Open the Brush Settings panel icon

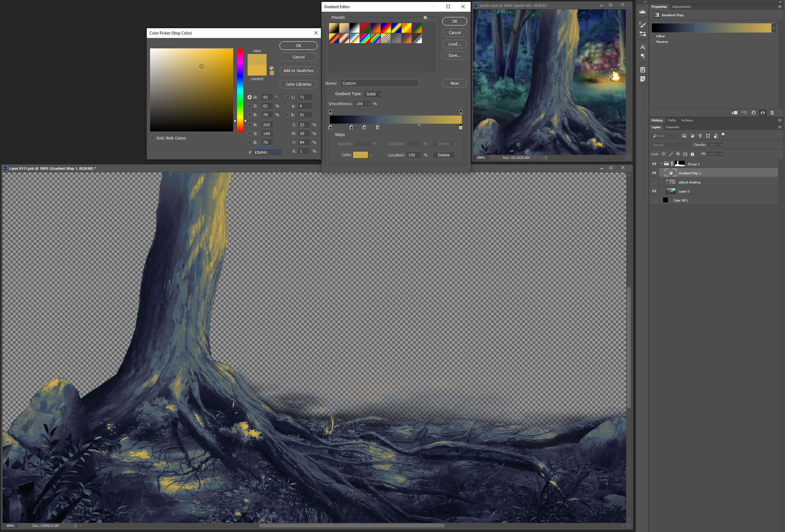pyautogui.click(x=642, y=25)
